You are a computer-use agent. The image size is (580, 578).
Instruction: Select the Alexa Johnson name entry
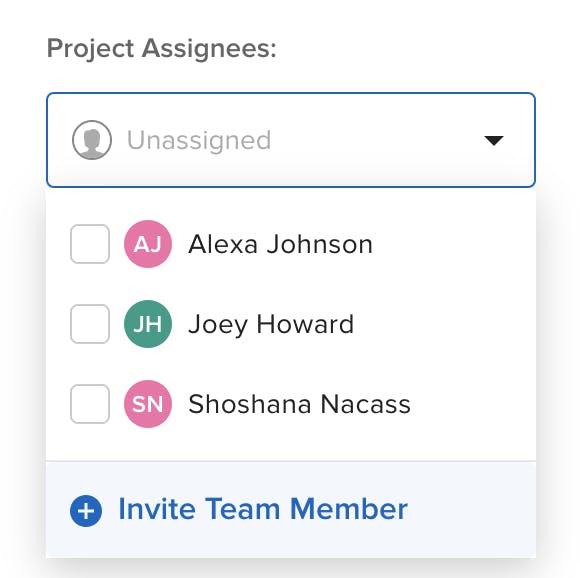280,244
